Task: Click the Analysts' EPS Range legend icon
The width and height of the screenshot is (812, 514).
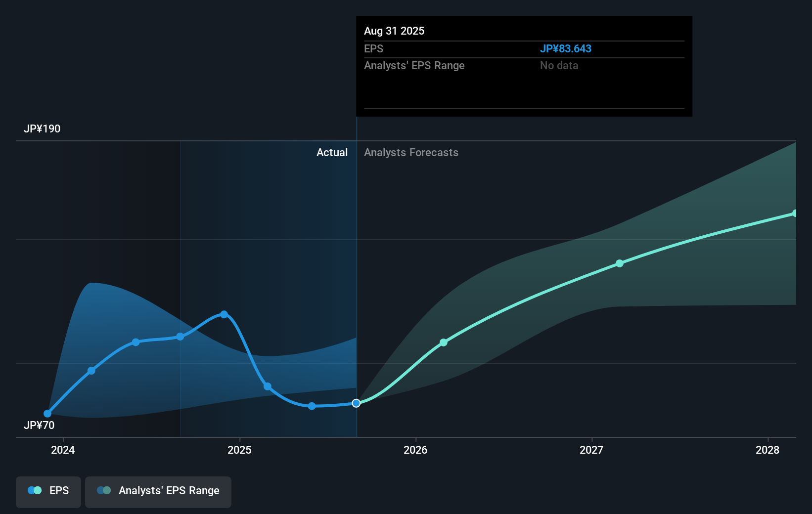Action: point(103,490)
